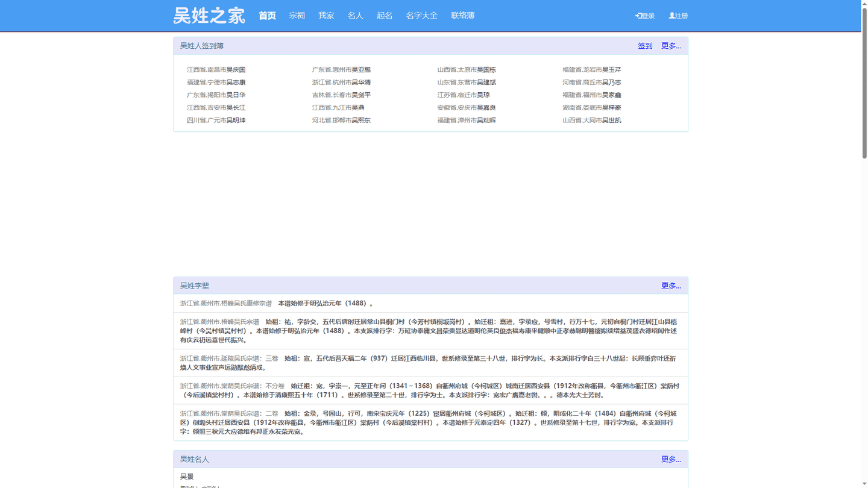Open the 吴姓名人 panel heading
This screenshot has width=868, height=488.
pyautogui.click(x=195, y=459)
